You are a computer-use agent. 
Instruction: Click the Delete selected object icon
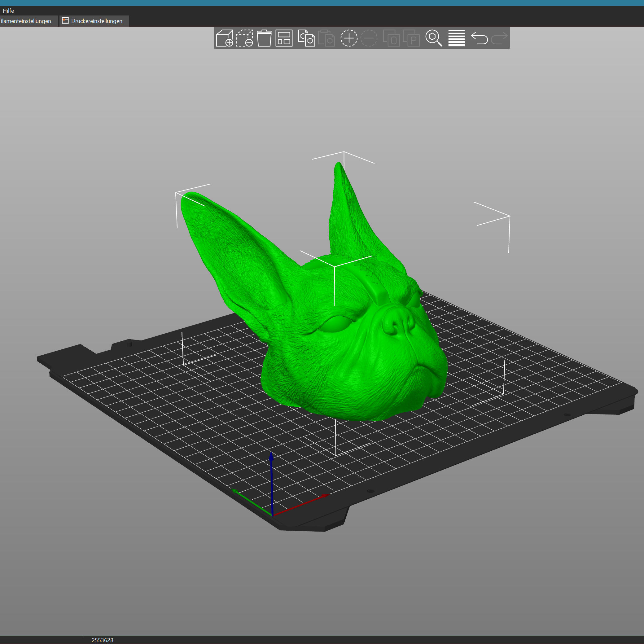point(244,38)
